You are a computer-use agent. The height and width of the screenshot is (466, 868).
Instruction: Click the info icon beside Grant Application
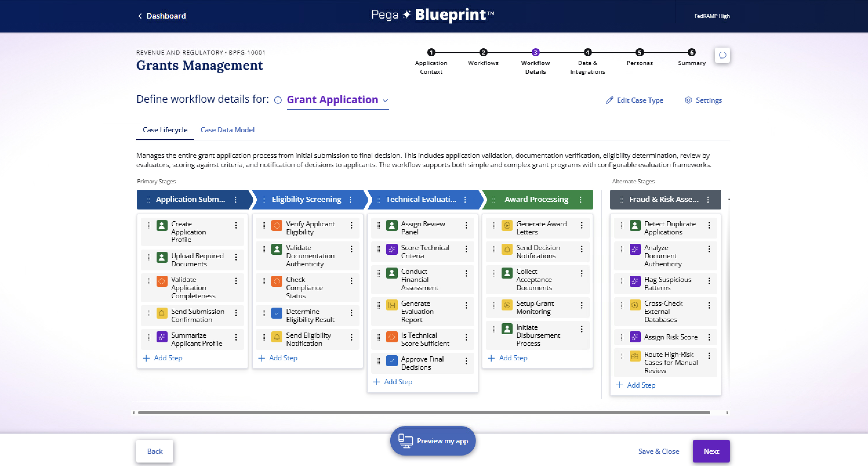click(278, 100)
